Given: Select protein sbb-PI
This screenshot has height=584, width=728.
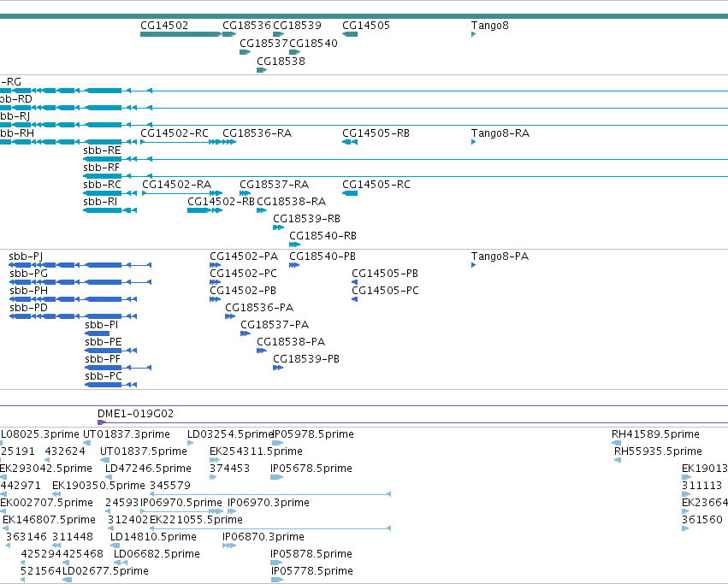Looking at the screenshot, I should pyautogui.click(x=98, y=333).
